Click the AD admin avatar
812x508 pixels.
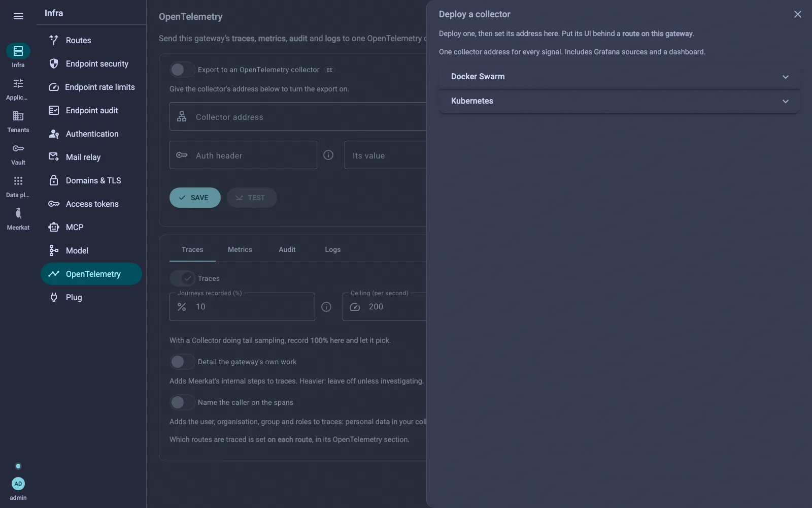(18, 484)
